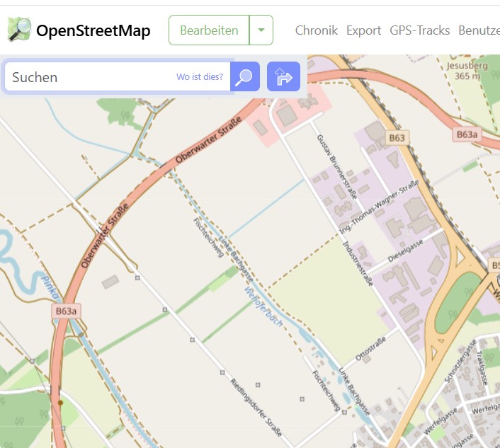Click the Dieselgasse street label
The image size is (500, 448).
point(406,251)
